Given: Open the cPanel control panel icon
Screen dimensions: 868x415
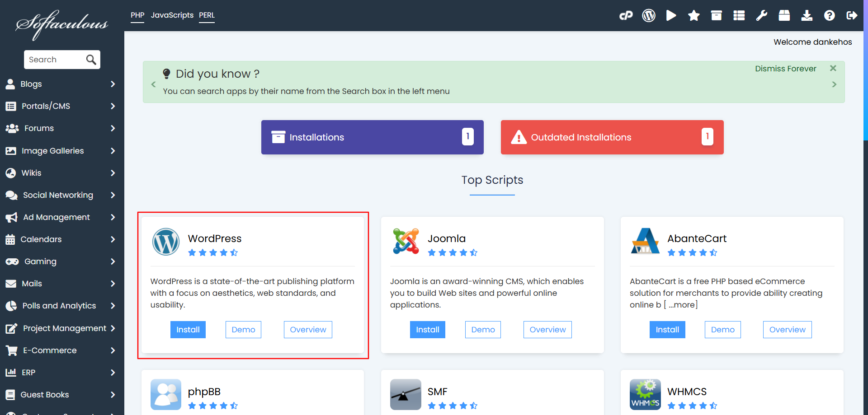Looking at the screenshot, I should tap(626, 16).
